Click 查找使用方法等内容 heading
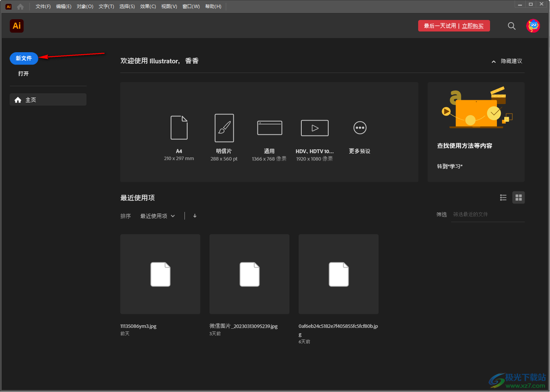This screenshot has width=550, height=392. (x=465, y=146)
